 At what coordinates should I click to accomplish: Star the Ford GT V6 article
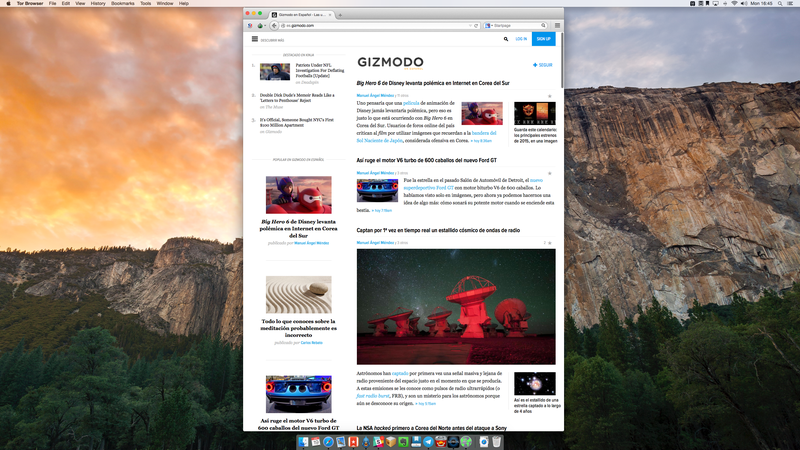549,173
